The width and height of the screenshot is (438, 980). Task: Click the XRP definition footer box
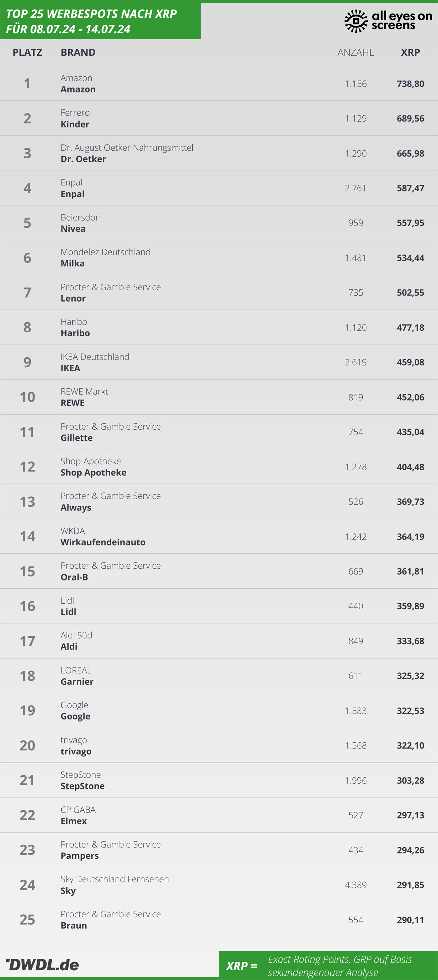click(x=328, y=965)
